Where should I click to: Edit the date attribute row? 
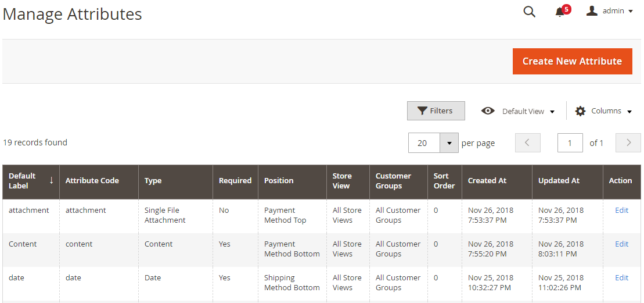(x=621, y=278)
